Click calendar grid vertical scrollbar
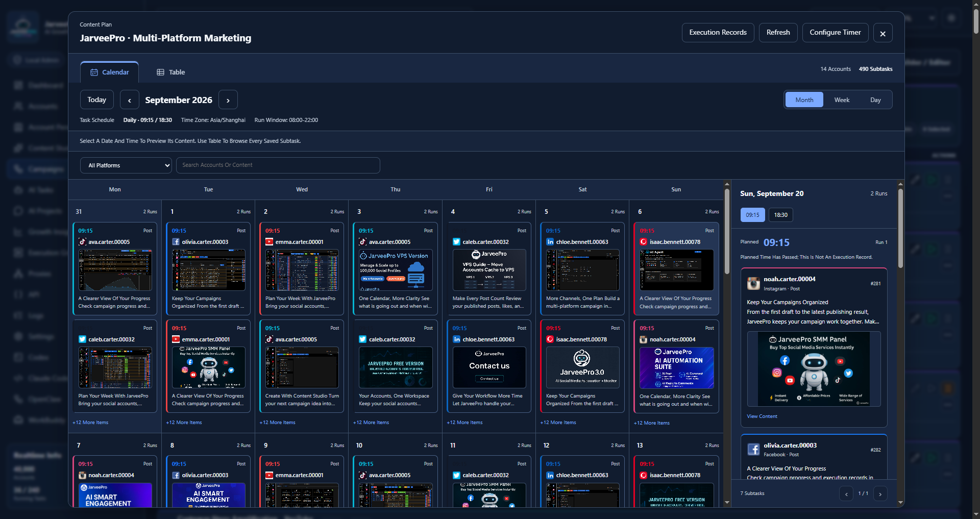This screenshot has width=980, height=519. (727, 231)
